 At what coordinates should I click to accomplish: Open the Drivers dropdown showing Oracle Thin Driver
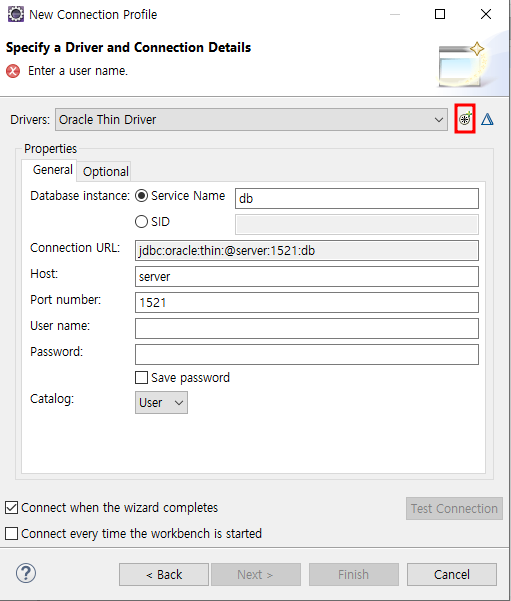251,120
